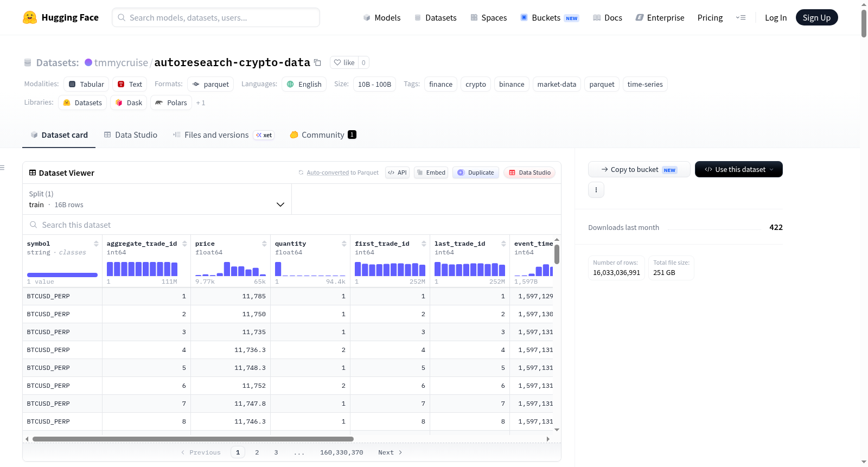Click the finance tag
This screenshot has height=467, width=868.
[441, 84]
